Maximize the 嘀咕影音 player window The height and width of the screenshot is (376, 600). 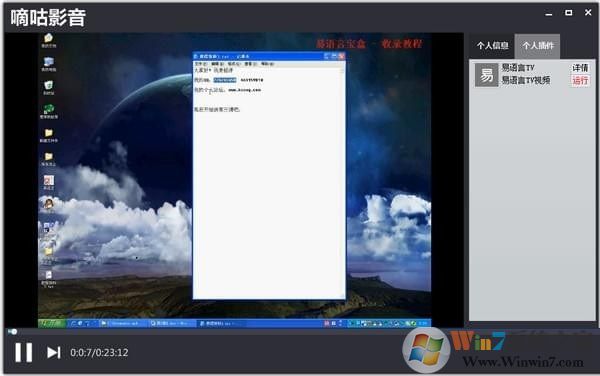click(569, 13)
